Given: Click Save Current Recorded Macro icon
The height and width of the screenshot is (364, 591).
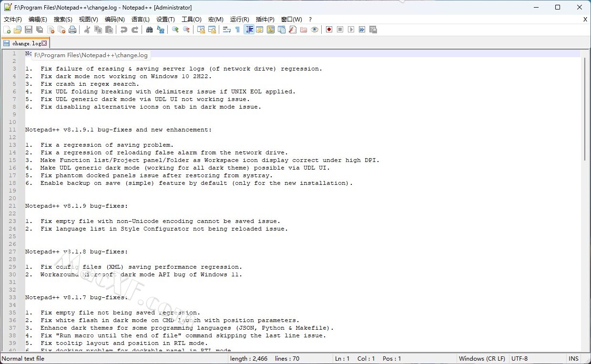Looking at the screenshot, I should (373, 30).
